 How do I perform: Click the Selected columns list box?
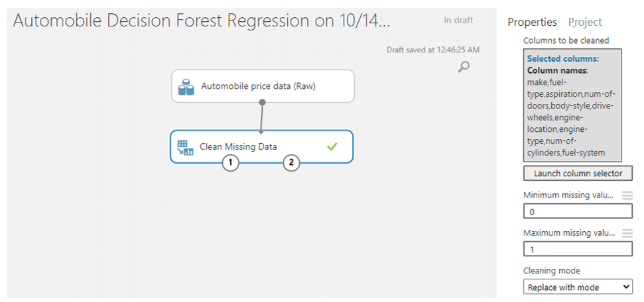click(x=572, y=105)
